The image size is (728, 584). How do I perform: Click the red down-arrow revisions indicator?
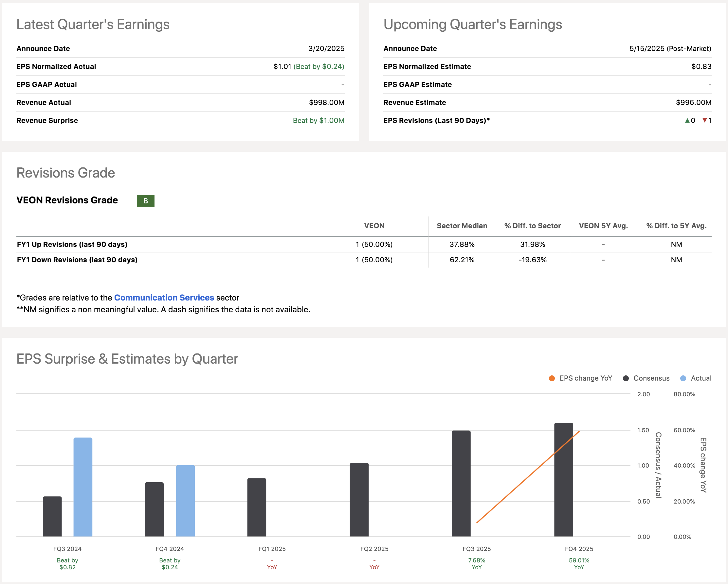(x=705, y=120)
